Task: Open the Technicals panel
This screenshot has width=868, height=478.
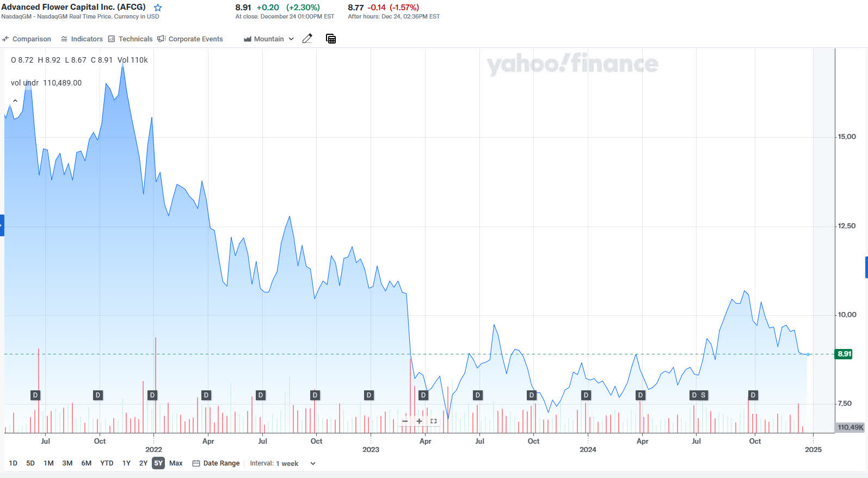Action: 130,39
